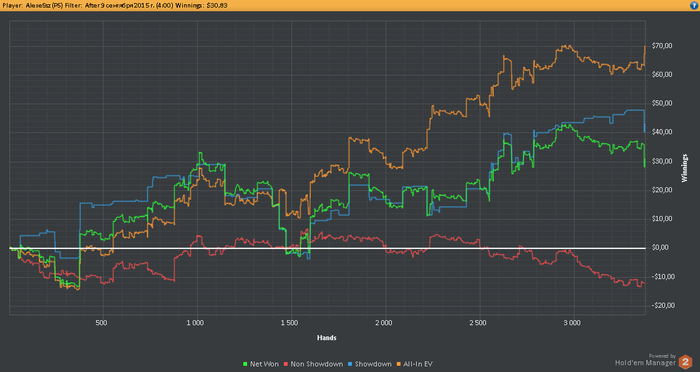Click the 1 000 hands axis label

[x=195, y=323]
